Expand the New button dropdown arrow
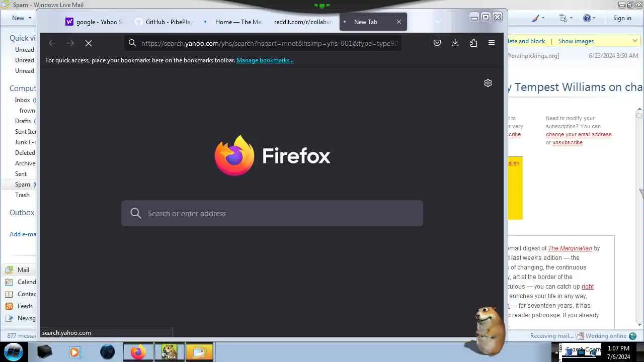The image size is (644, 362). [30, 18]
